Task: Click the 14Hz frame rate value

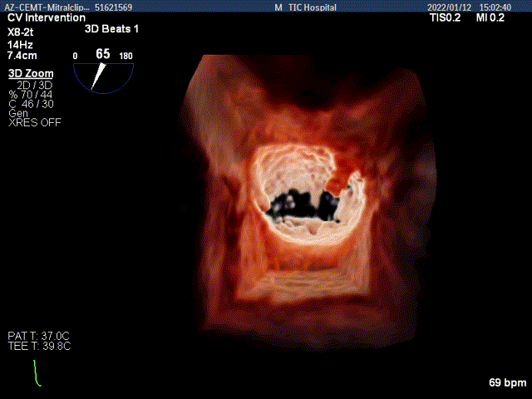Action: tap(20, 42)
